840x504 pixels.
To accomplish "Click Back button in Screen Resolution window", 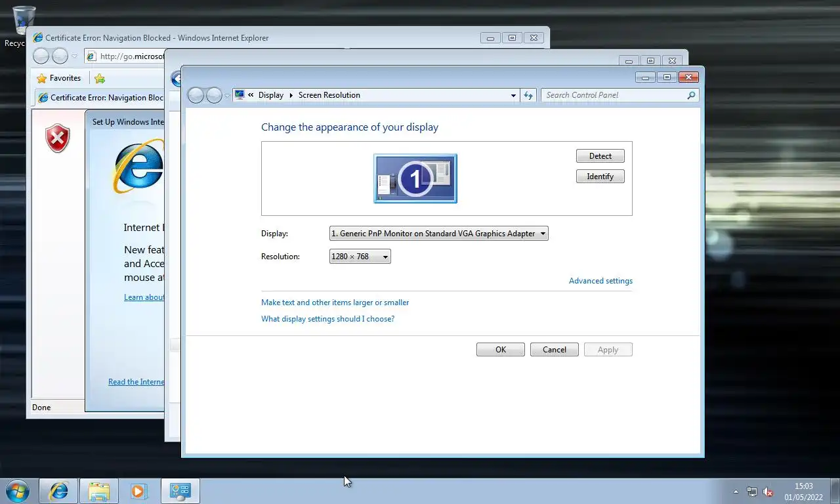I will [x=196, y=96].
